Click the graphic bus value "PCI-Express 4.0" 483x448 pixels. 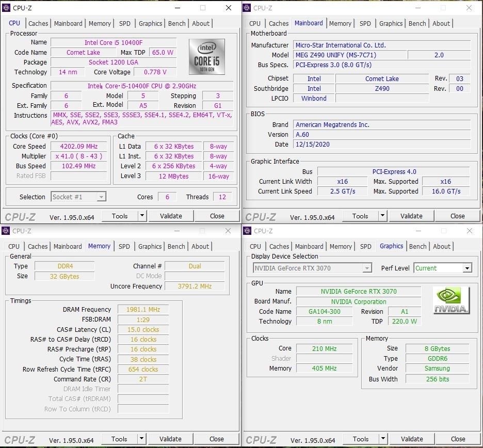394,172
